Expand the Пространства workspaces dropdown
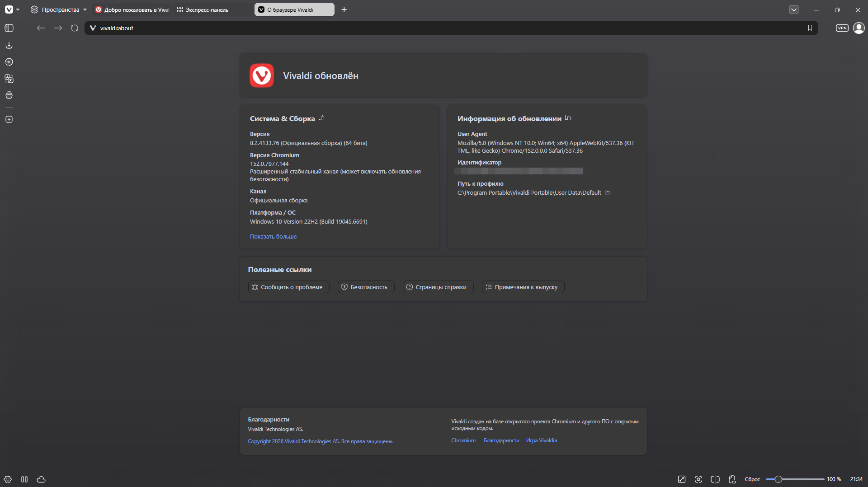The width and height of the screenshot is (868, 487). coord(59,9)
